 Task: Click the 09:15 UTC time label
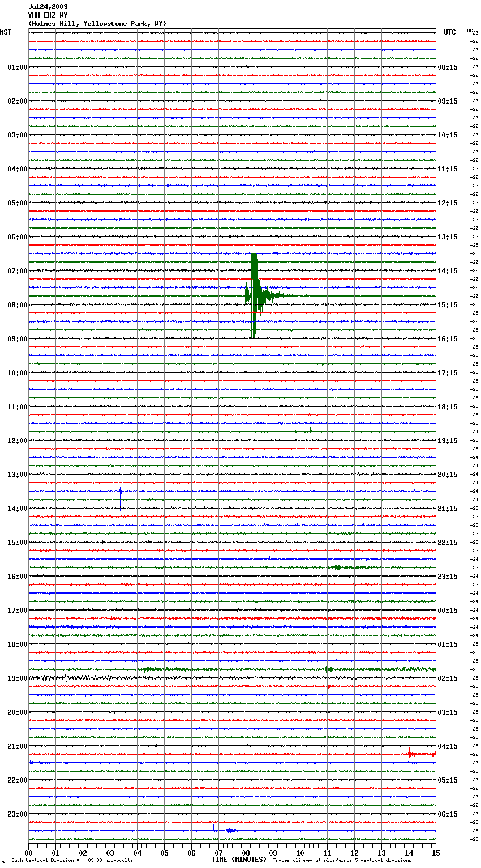[448, 101]
